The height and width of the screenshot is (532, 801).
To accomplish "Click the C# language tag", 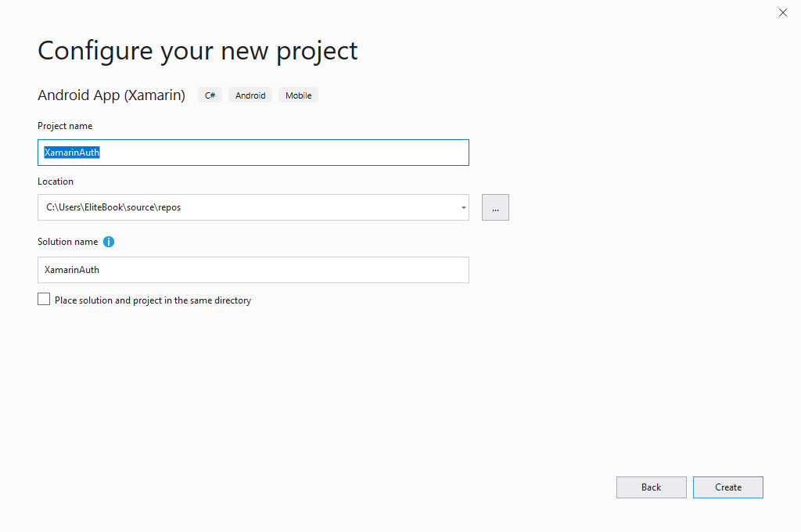I will point(210,95).
